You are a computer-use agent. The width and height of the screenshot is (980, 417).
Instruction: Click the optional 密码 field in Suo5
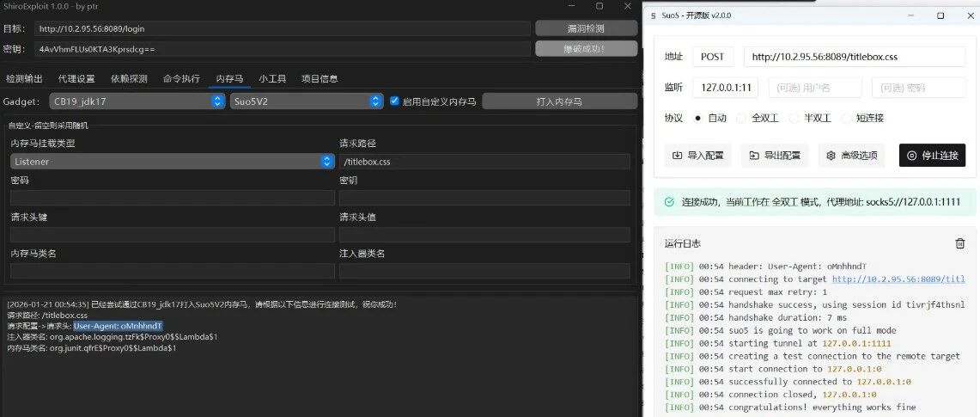919,89
